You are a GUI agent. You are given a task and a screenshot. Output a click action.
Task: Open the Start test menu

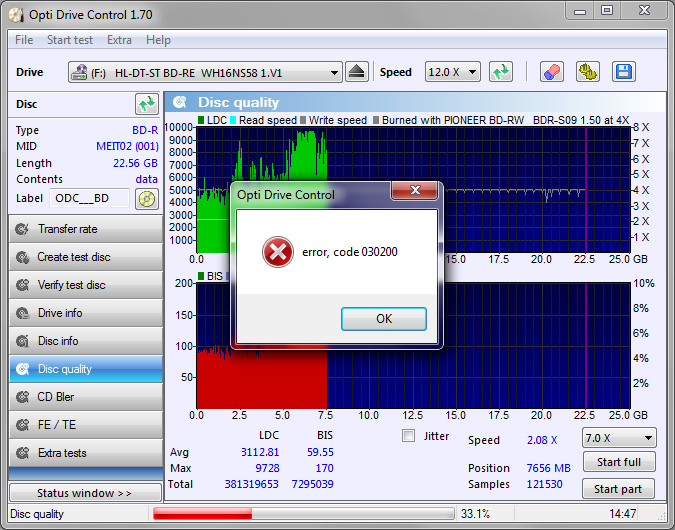tap(70, 40)
